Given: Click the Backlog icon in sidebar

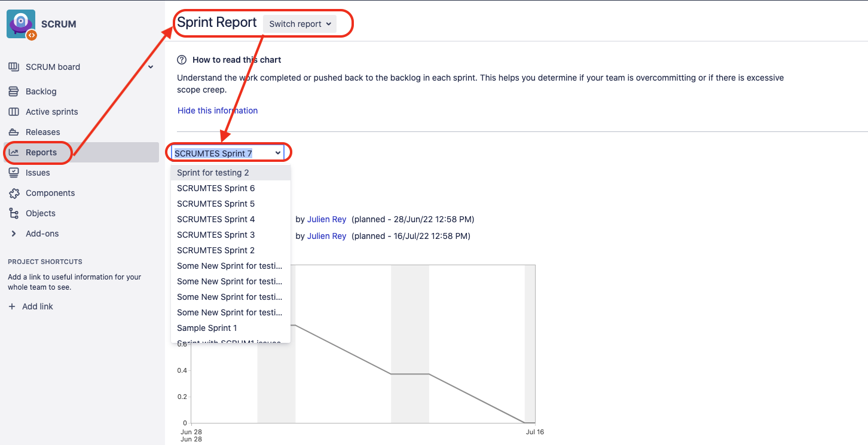Looking at the screenshot, I should (14, 91).
